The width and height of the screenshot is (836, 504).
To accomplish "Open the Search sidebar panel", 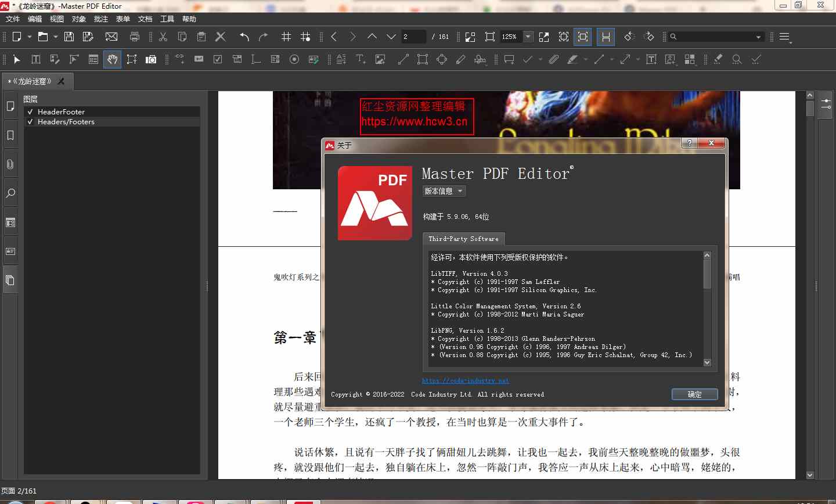I will tap(10, 193).
